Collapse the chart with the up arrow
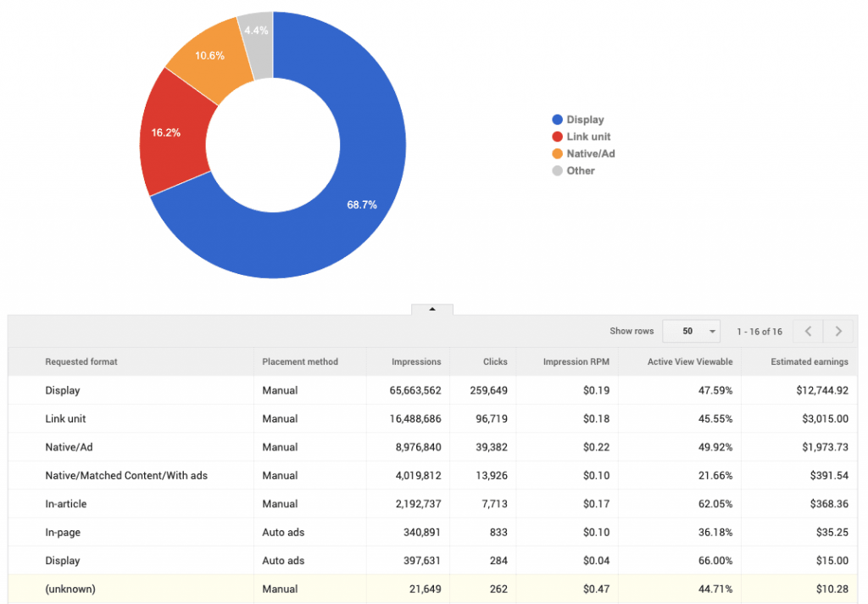The image size is (868, 604). [432, 309]
